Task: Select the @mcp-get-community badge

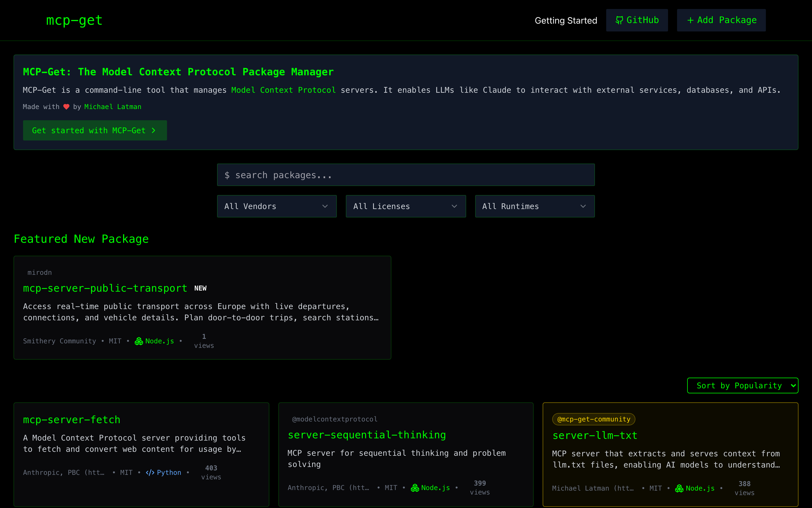Action: [594, 419]
